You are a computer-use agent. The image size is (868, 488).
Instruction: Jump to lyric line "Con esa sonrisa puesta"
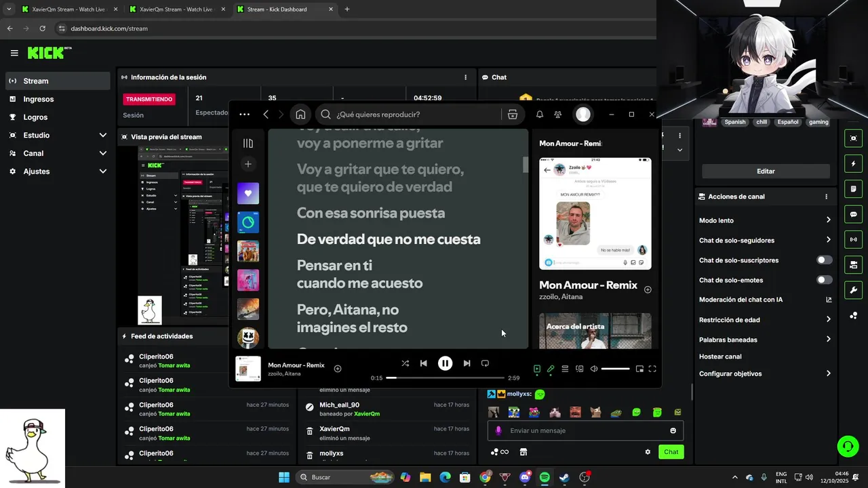coord(371,213)
